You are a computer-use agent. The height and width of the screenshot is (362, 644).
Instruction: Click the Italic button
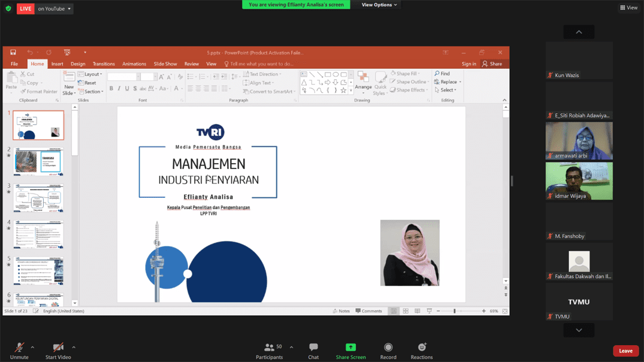click(x=119, y=88)
